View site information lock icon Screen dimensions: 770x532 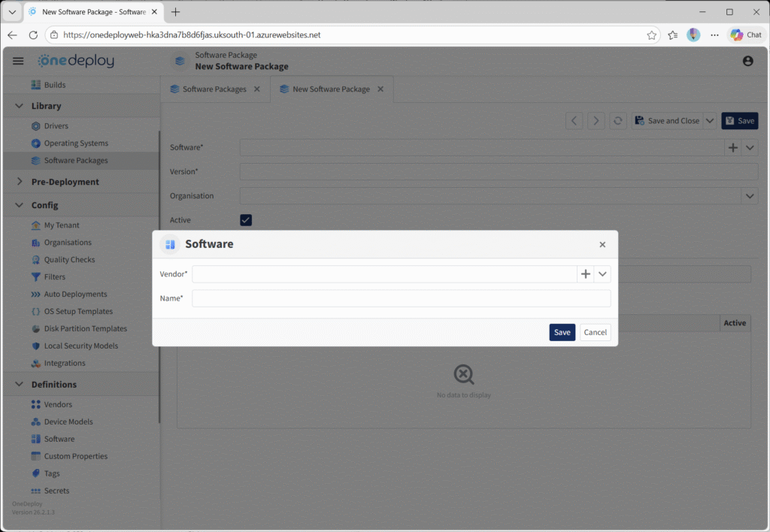coord(54,35)
